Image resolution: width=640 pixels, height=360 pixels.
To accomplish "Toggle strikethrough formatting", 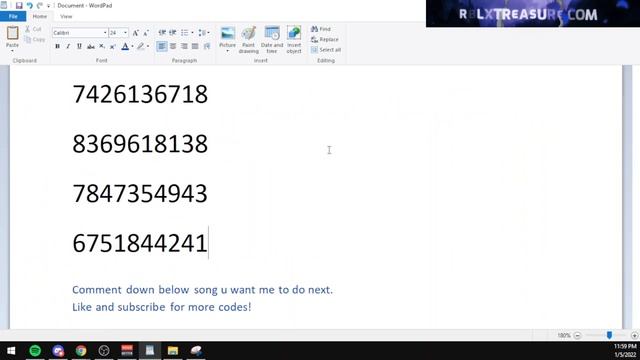I will click(x=91, y=47).
